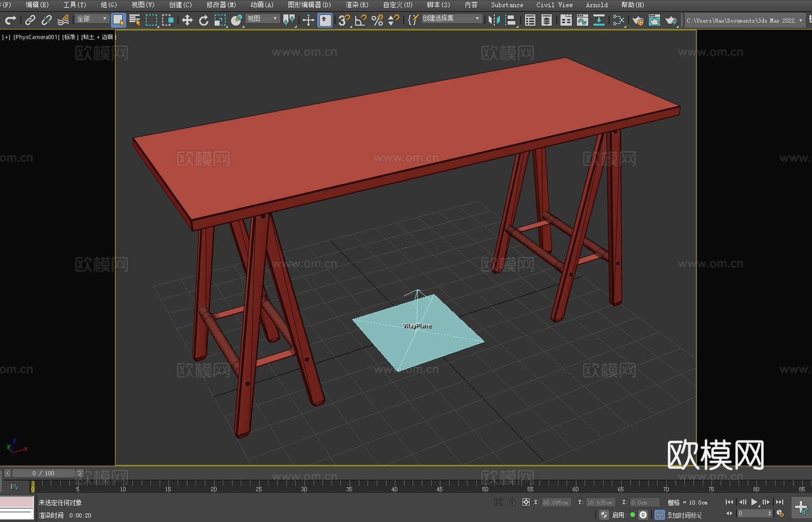The height and width of the screenshot is (522, 812).
Task: Open the 工具(T) menu
Action: pos(74,5)
